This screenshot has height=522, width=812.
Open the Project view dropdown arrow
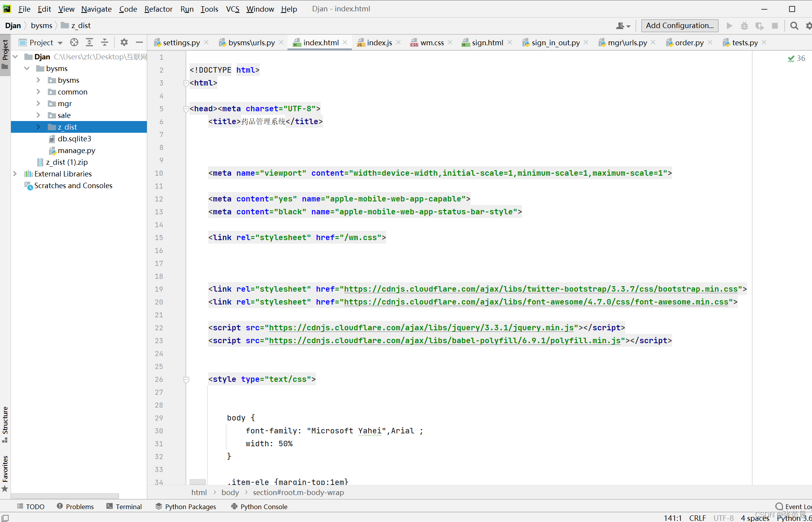pyautogui.click(x=60, y=43)
